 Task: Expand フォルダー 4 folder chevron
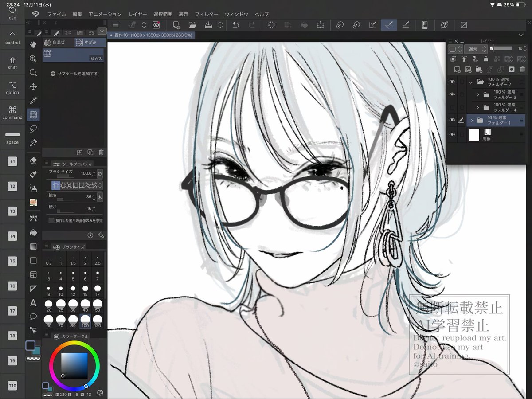click(x=478, y=107)
